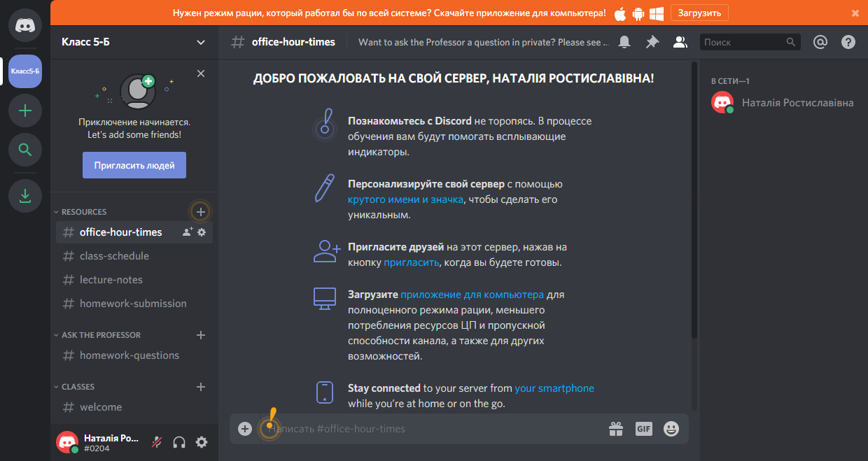Toggle channel notification bell
Screen dimensions: 868x461
(624, 42)
